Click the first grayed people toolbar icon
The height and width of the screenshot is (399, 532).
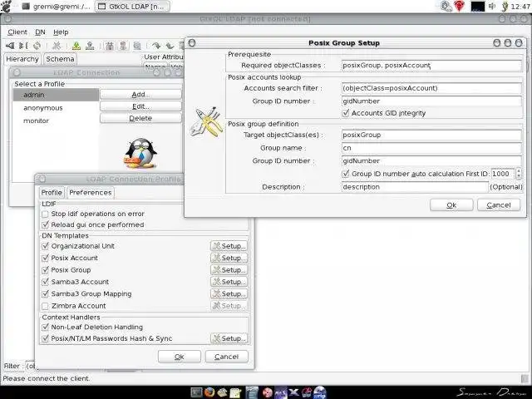coord(109,46)
